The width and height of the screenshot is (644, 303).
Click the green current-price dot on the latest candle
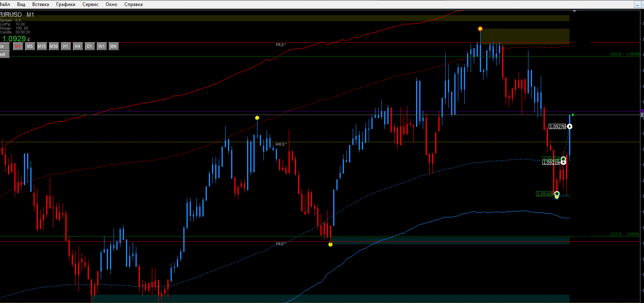pyautogui.click(x=573, y=115)
